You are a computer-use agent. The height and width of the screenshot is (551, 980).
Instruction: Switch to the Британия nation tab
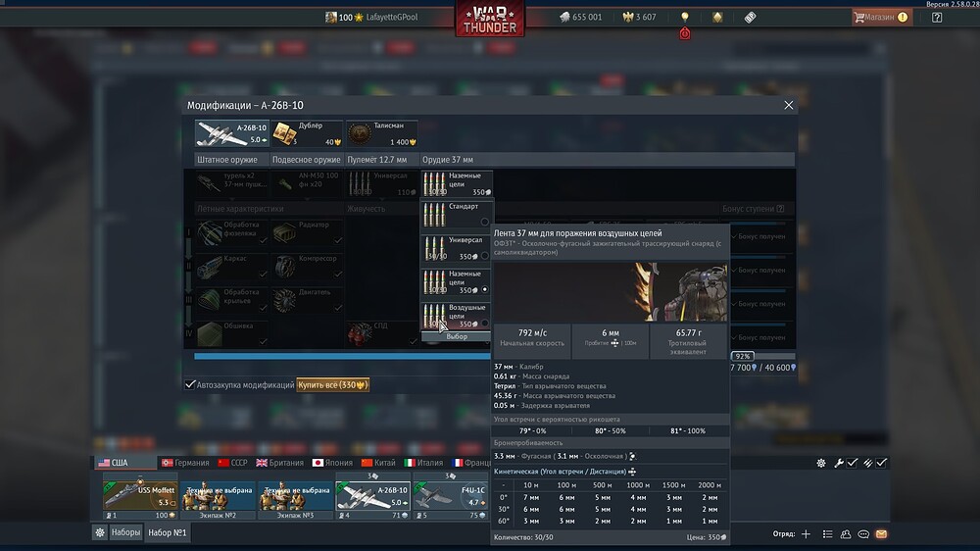[x=280, y=463]
